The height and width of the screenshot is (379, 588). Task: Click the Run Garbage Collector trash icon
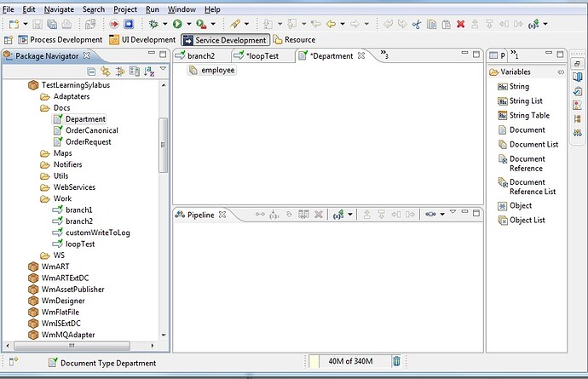point(396,361)
